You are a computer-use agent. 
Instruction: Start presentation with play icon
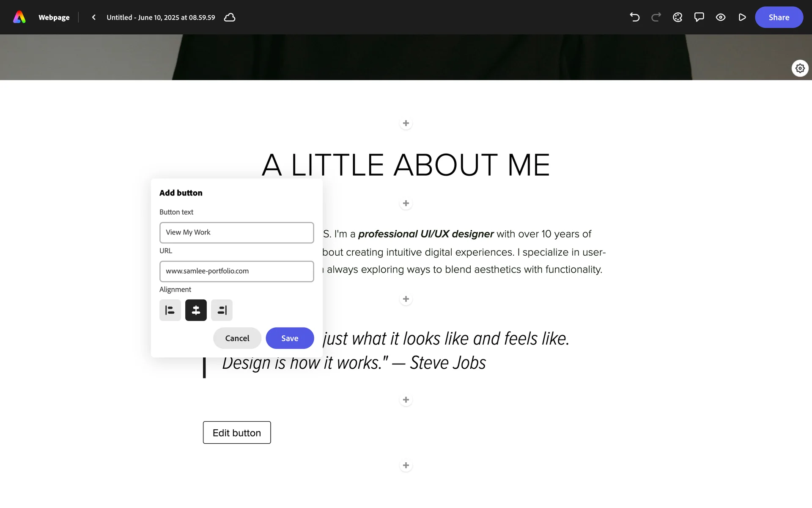tap(742, 17)
